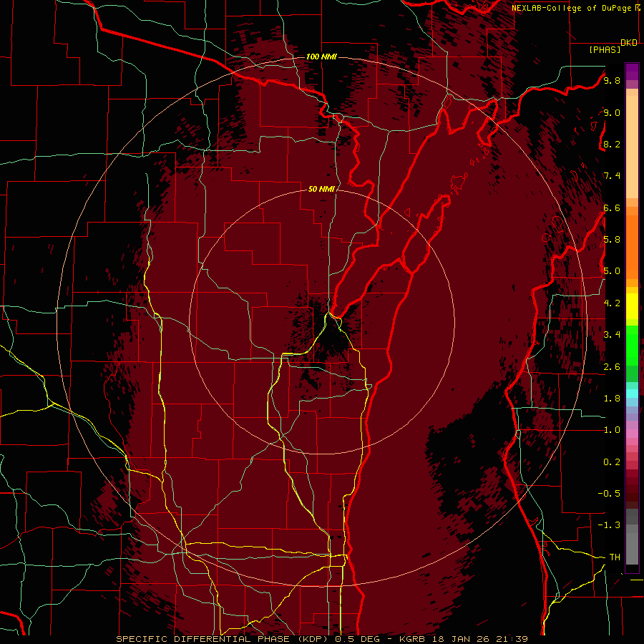Click the 3.4 value on the color scale
The image size is (644, 644).
coord(612,335)
